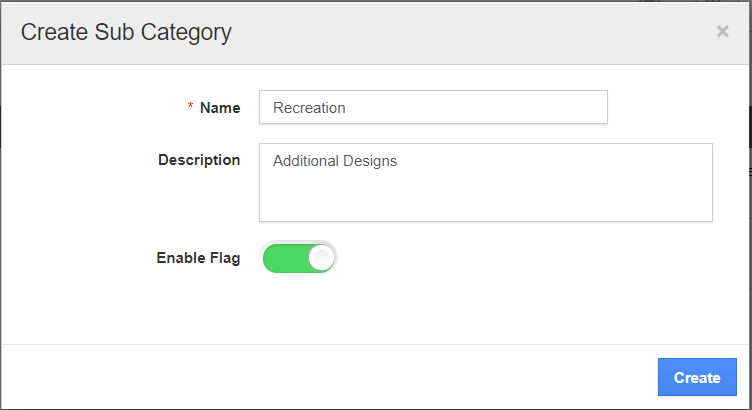This screenshot has width=752, height=410.
Task: Click the green part of the toggle
Action: [x=283, y=258]
